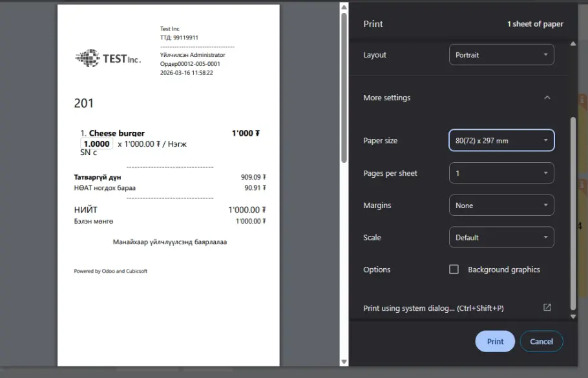Enable the Background graphics checkbox
588x378 pixels.
click(x=454, y=269)
